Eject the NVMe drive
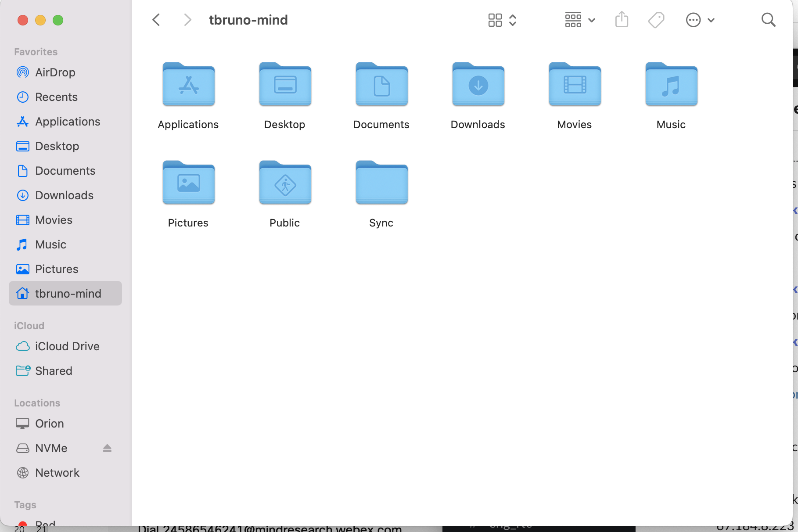Viewport: 798px width, 532px height. [107, 448]
